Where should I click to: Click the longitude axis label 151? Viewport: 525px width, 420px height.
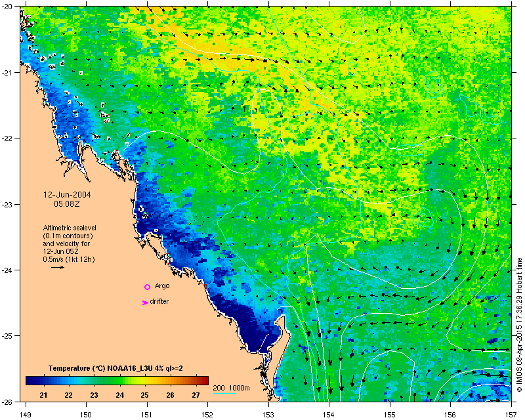(x=147, y=415)
